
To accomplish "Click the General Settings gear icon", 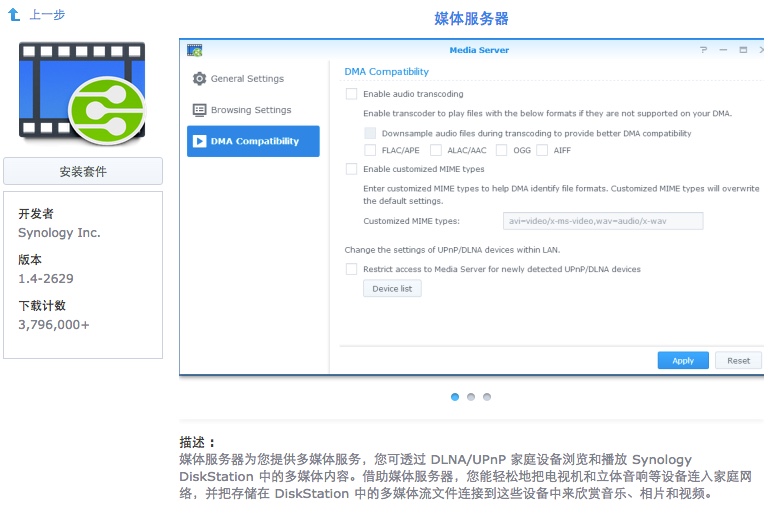I will pos(199,79).
